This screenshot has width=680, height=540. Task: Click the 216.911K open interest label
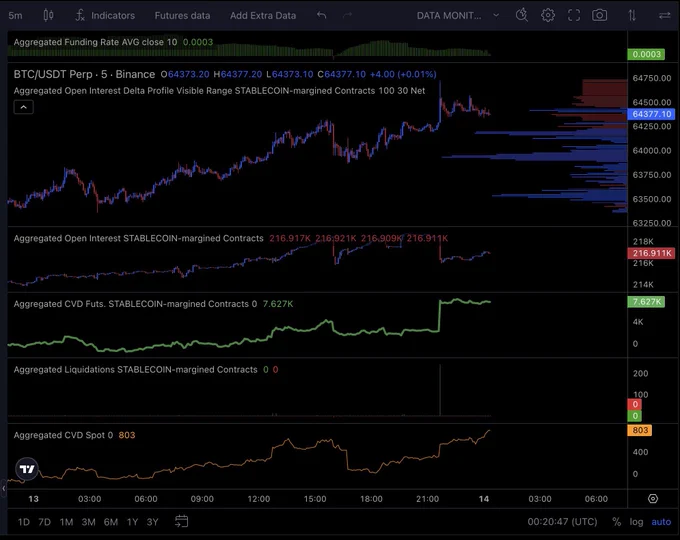coord(651,253)
